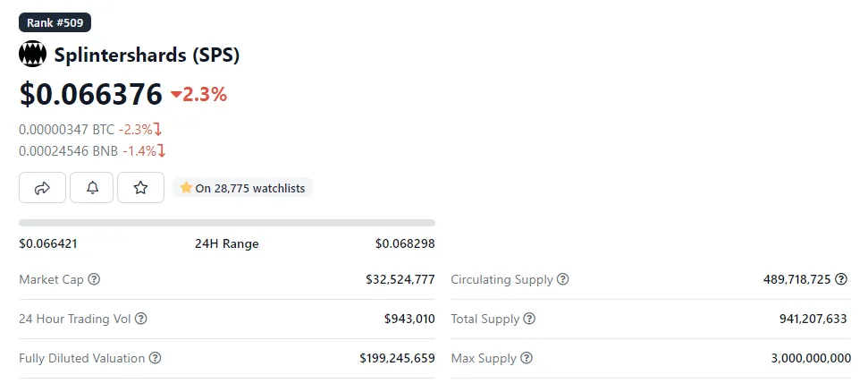Click the Rank #509 badge

pos(55,23)
